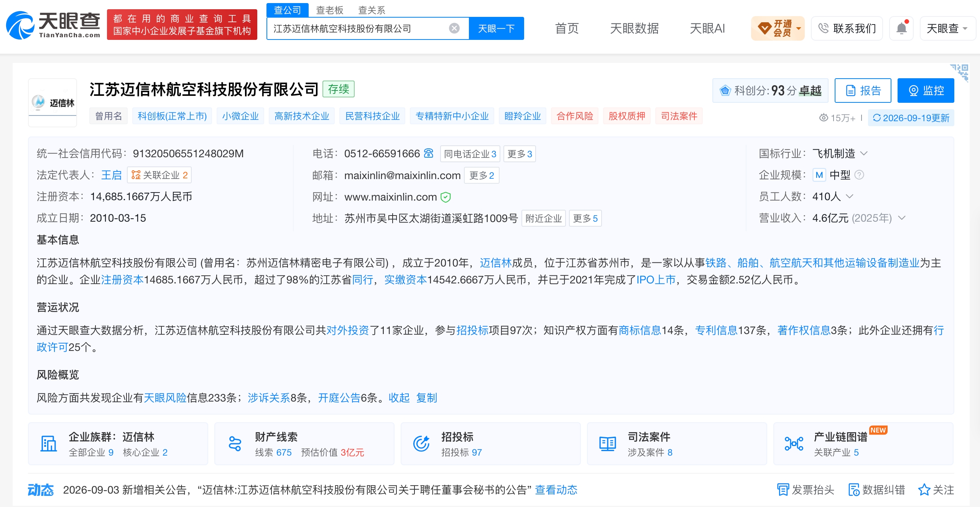Viewport: 980px width, 507px height.
Task: Click the phone icon beside 0512-66591666
Action: point(429,153)
